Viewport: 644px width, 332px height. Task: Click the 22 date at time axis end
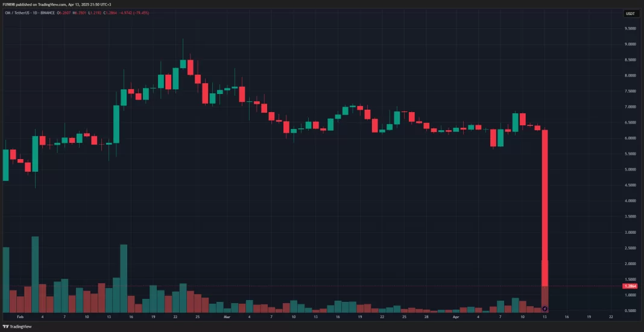pos(611,316)
